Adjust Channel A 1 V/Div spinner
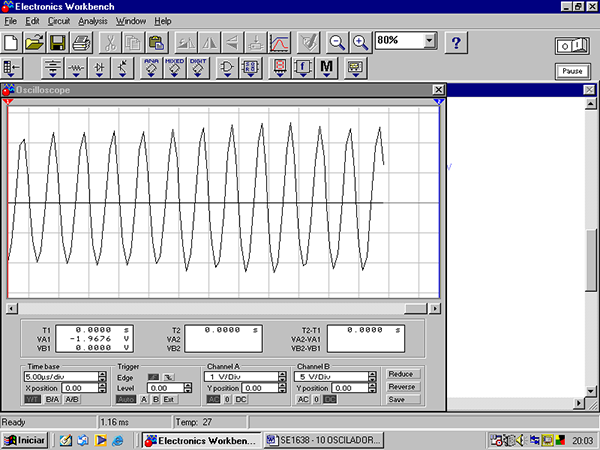The image size is (600, 450). (x=282, y=377)
